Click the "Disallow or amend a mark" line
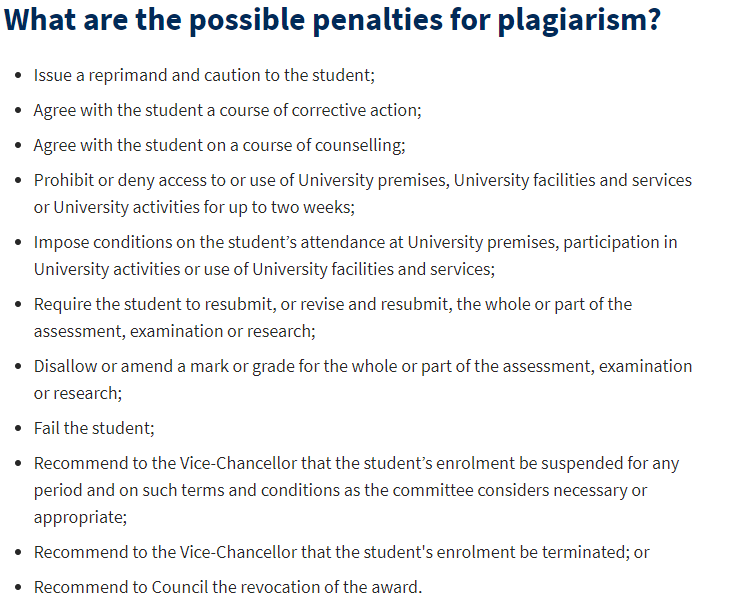744x604 pixels. point(362,366)
